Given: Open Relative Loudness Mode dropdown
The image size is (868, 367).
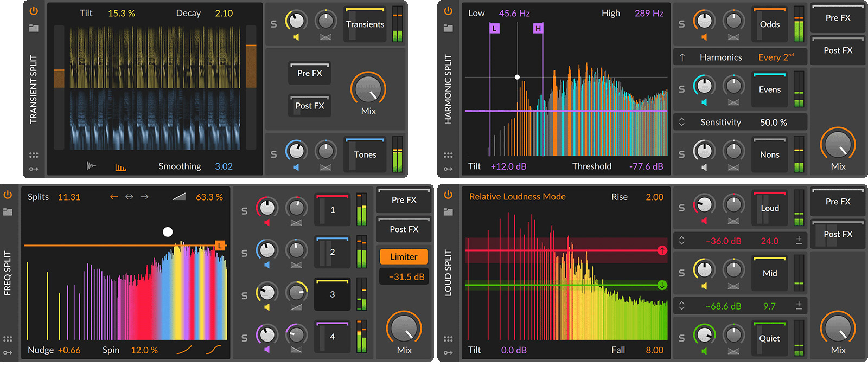Looking at the screenshot, I should tap(518, 197).
